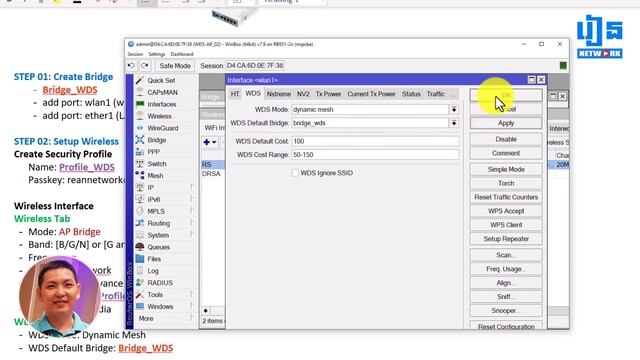The image size is (640, 360).
Task: Open the Settings menu
Action: point(157,54)
